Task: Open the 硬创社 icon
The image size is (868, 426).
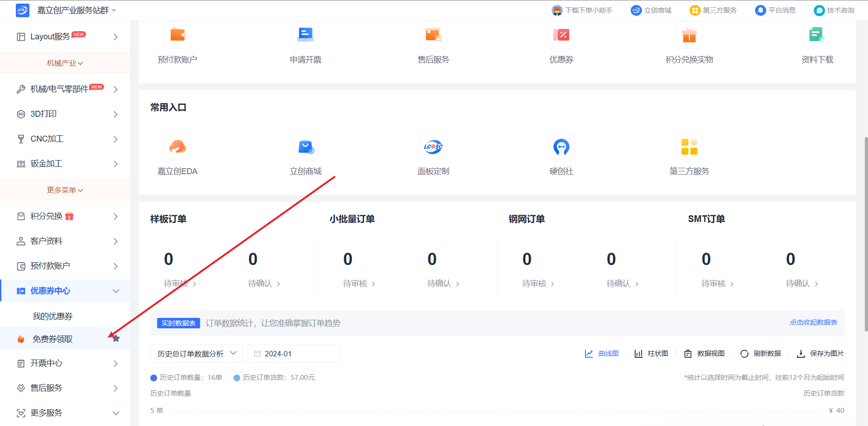Action: [x=561, y=147]
